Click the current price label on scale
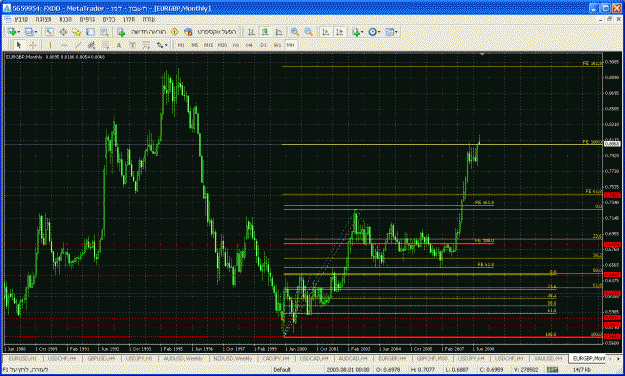 [612, 144]
